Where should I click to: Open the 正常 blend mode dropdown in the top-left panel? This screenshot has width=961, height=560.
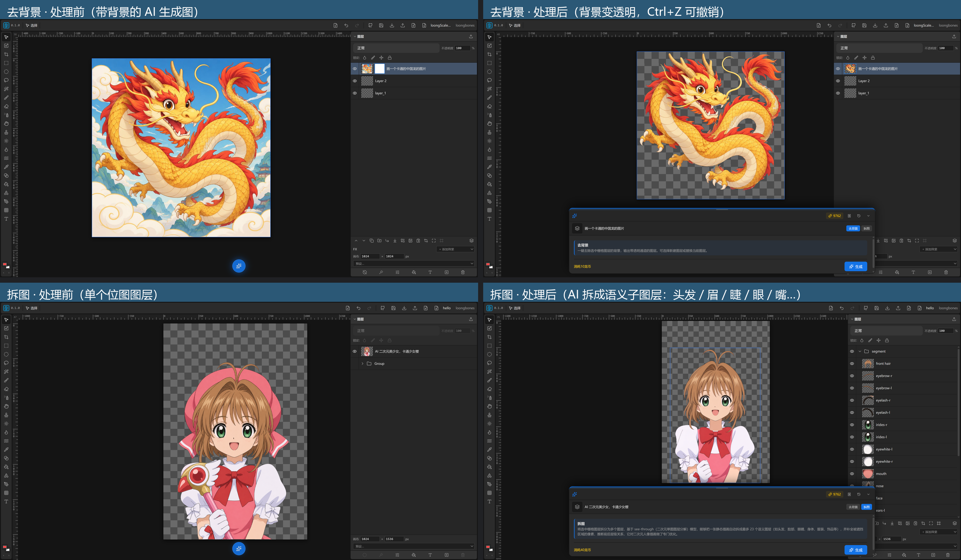(396, 48)
